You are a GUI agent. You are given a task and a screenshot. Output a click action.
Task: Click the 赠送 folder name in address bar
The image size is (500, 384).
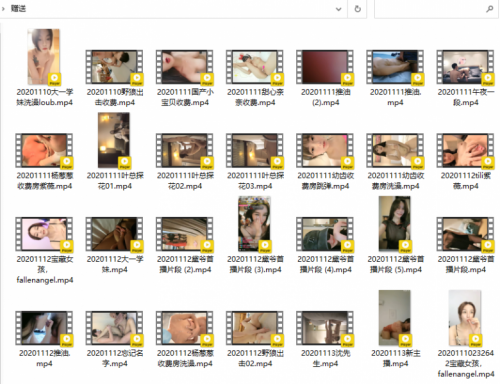pyautogui.click(x=18, y=8)
